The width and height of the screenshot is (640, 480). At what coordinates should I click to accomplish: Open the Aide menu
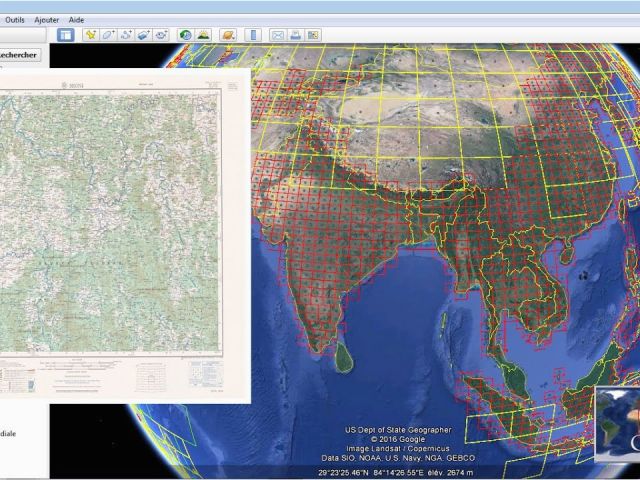76,20
